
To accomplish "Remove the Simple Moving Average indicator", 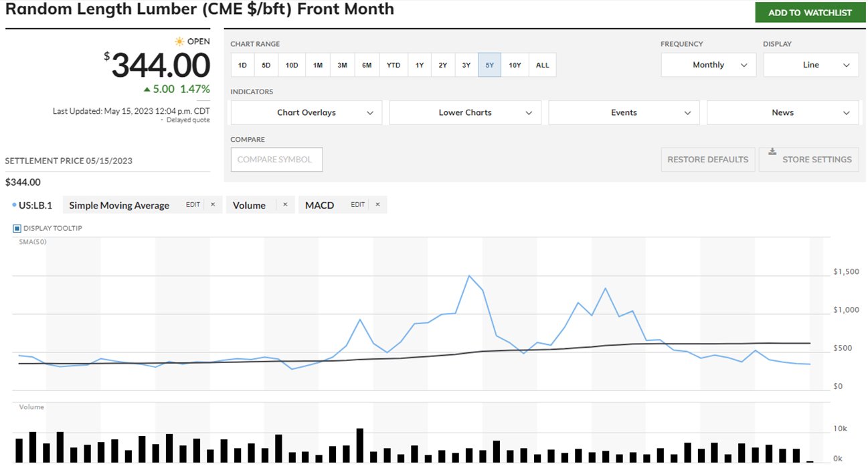I will pos(213,205).
